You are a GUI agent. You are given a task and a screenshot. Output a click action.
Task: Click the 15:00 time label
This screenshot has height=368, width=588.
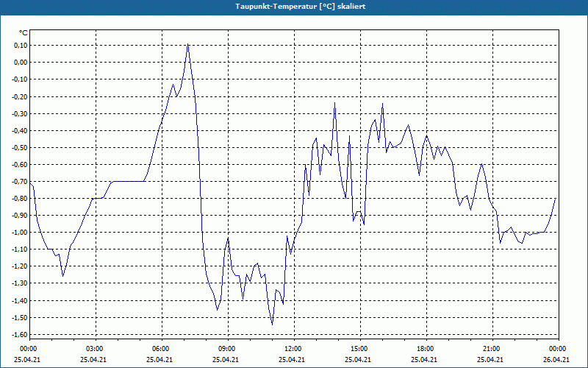pos(360,349)
